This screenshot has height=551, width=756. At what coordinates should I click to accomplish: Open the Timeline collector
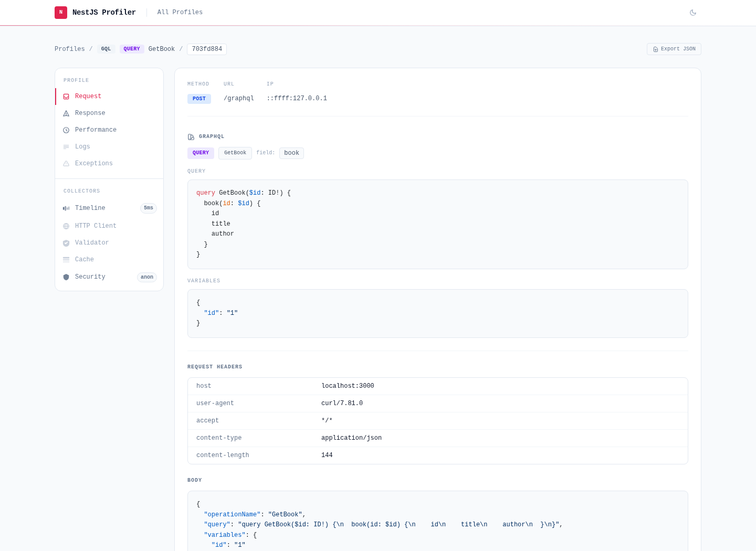point(109,208)
